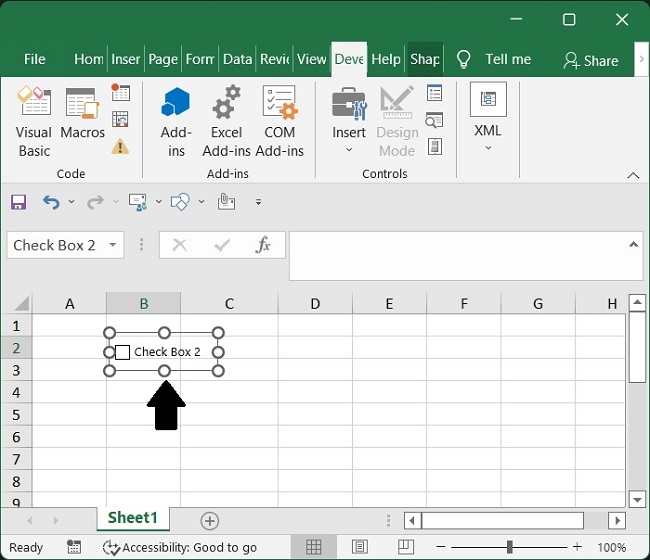Viewport: 650px width, 560px height.
Task: Open the Help tab
Action: click(386, 59)
